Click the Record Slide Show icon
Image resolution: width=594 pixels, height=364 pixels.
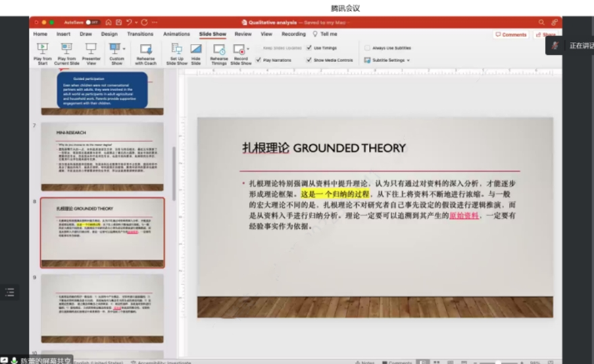[x=239, y=49]
